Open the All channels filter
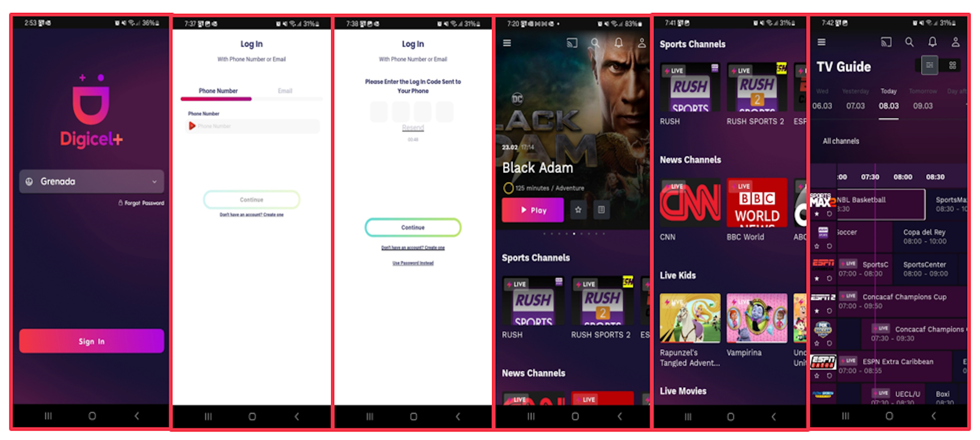The width and height of the screenshot is (980, 440). pos(841,141)
